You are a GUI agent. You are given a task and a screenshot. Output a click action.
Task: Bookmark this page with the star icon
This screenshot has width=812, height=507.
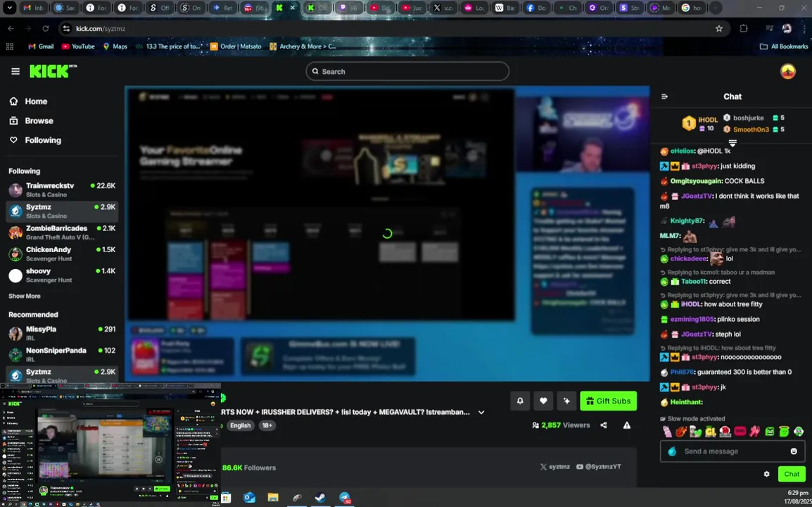(x=719, y=28)
